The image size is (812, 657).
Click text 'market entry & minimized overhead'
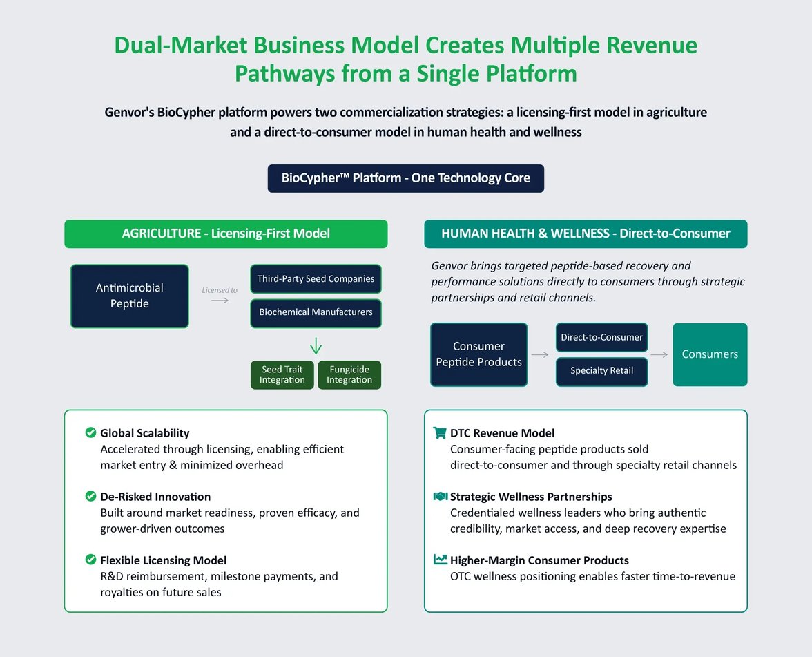192,465
